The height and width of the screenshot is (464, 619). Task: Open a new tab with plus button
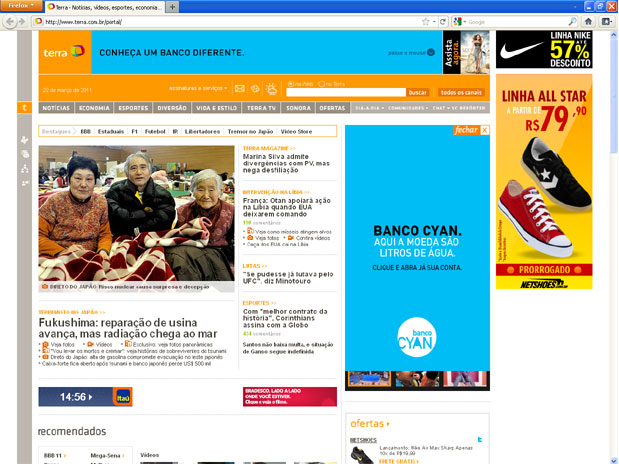tap(172, 7)
